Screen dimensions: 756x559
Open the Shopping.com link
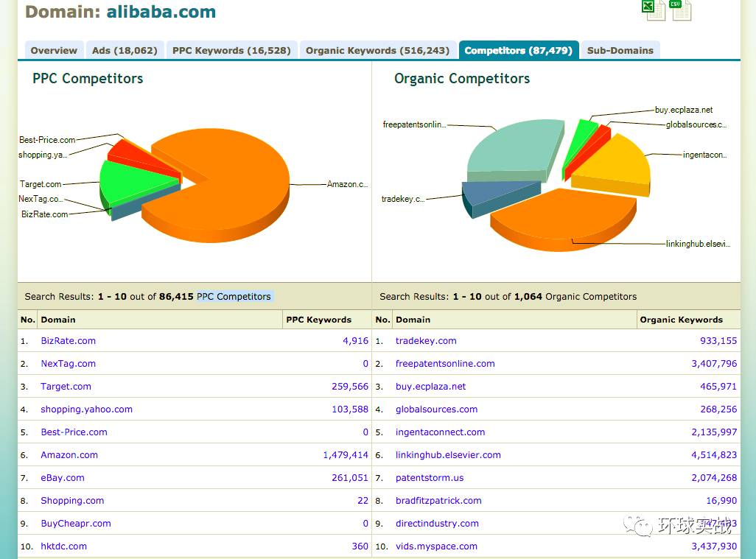click(x=72, y=500)
